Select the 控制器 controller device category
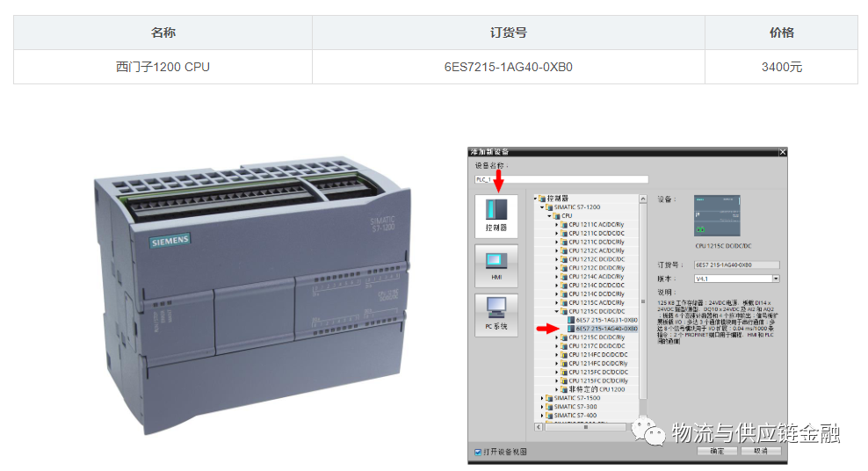The height and width of the screenshot is (471, 868). click(496, 216)
